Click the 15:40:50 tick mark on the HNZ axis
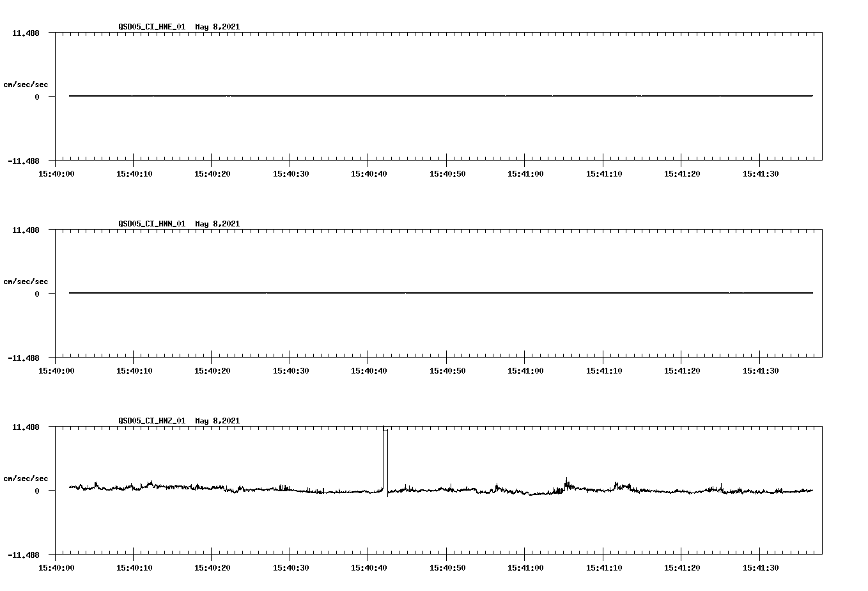The height and width of the screenshot is (591, 868). click(447, 555)
